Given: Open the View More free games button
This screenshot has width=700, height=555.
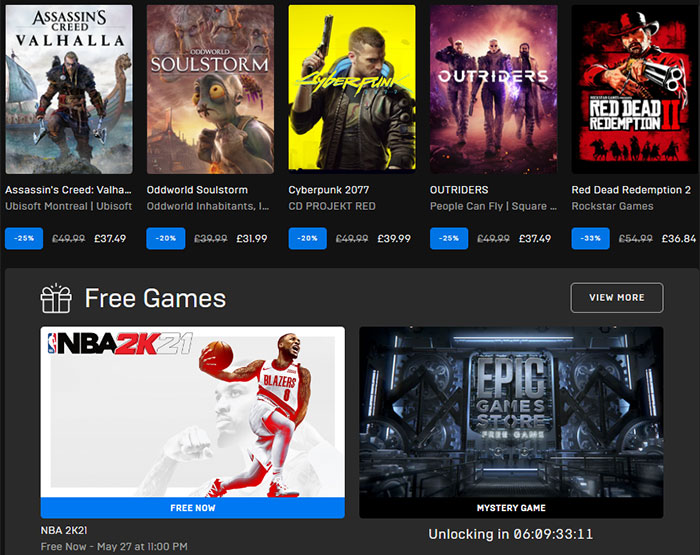Looking at the screenshot, I should coord(617,297).
